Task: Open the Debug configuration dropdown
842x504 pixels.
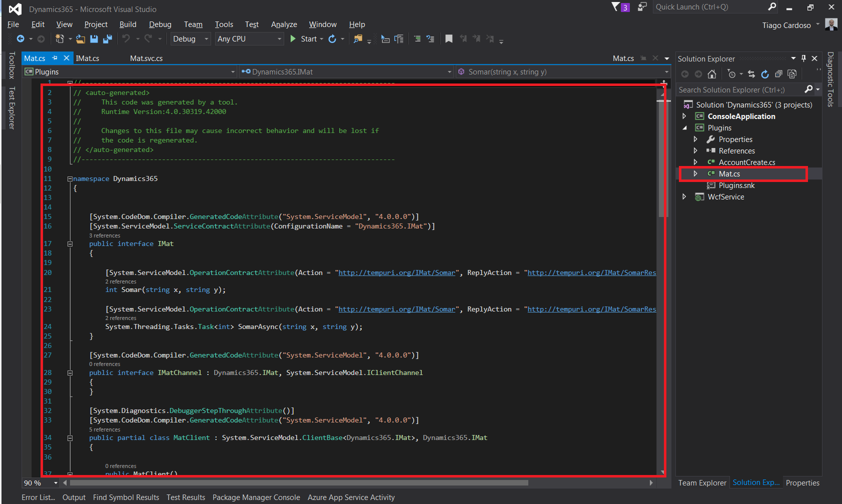Action: point(191,39)
